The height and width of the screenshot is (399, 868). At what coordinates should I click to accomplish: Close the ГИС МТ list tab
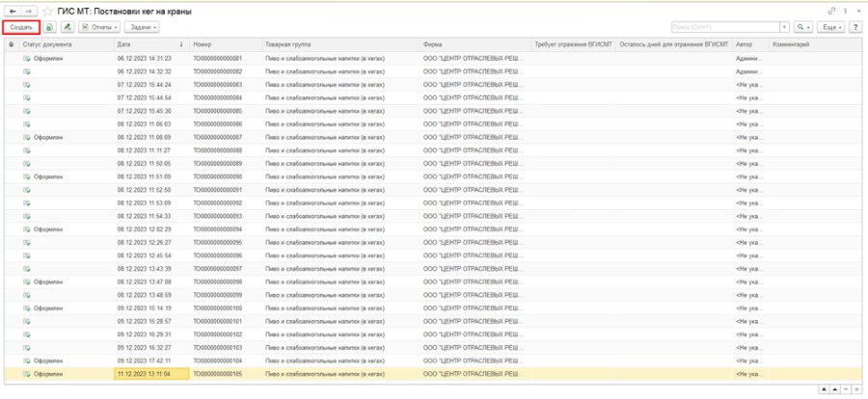point(858,11)
